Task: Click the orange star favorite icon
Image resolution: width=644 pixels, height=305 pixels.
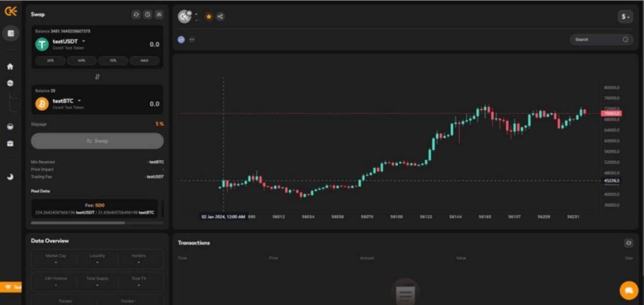Action: [x=209, y=16]
